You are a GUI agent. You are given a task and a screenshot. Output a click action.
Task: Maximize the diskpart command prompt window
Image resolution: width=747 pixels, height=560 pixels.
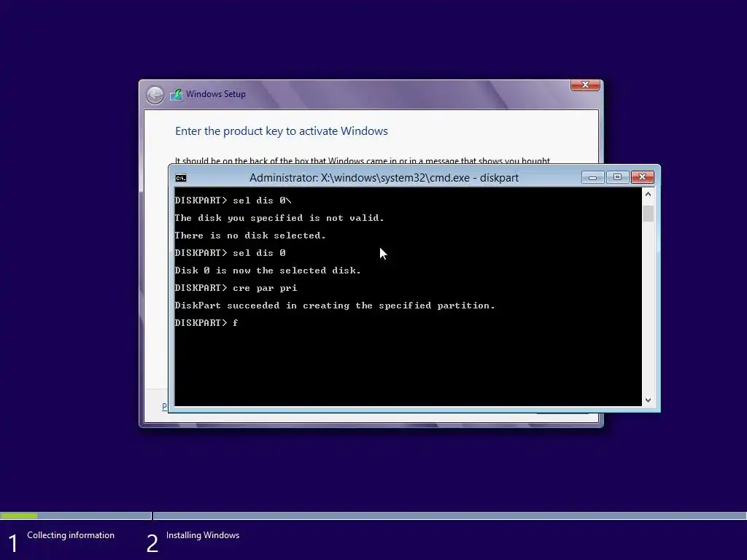617,177
